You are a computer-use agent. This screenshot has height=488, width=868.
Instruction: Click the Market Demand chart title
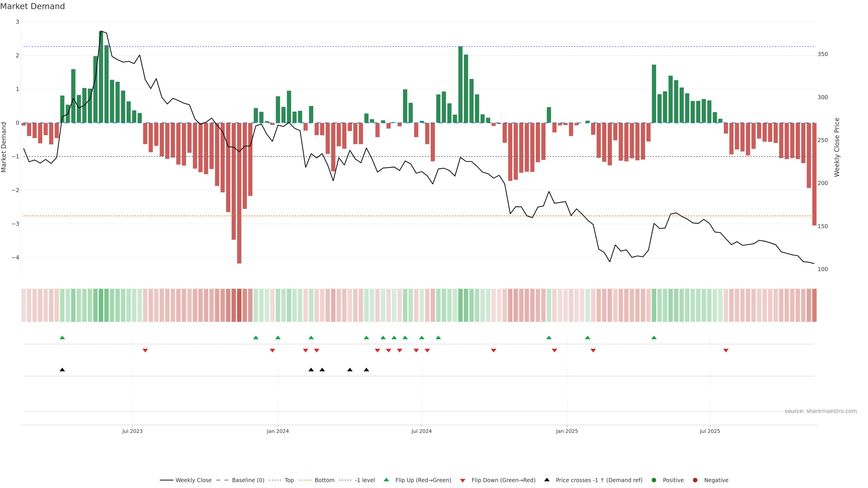coord(32,6)
